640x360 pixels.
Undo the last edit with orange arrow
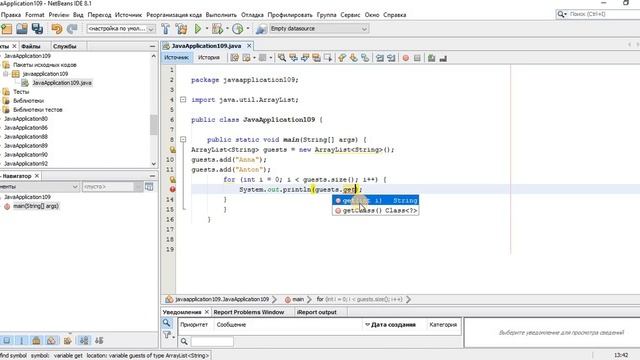[x=57, y=29]
